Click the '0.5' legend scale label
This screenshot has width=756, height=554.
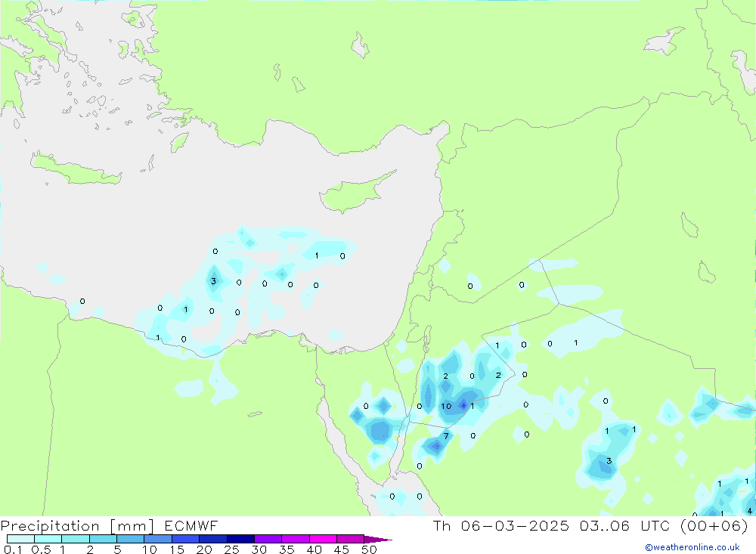point(41,549)
